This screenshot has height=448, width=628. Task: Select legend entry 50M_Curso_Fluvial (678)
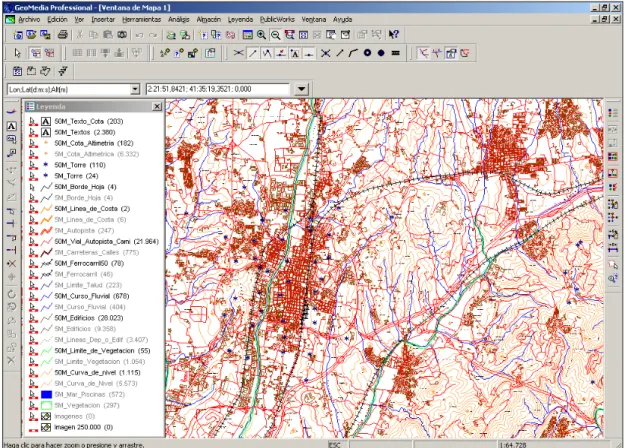click(92, 296)
